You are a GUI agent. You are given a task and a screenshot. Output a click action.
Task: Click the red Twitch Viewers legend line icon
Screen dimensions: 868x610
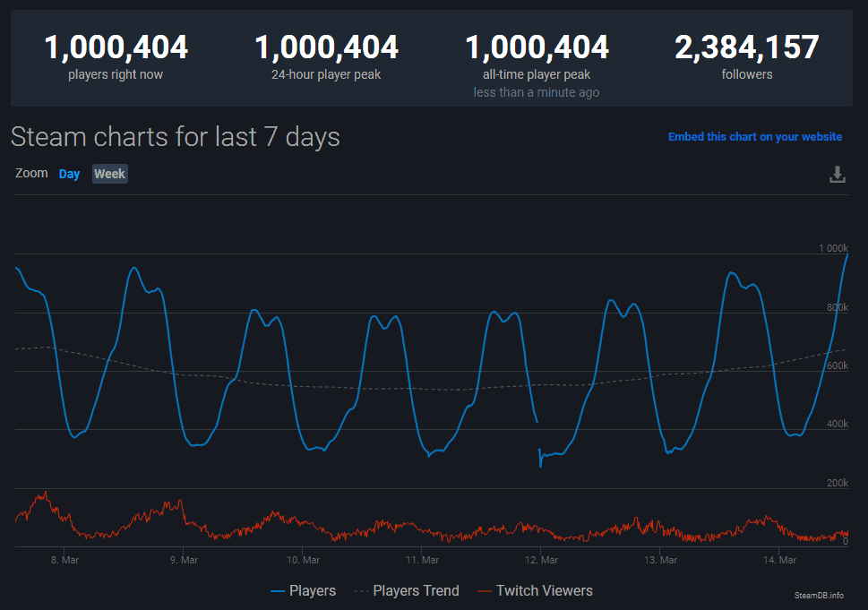(485, 592)
